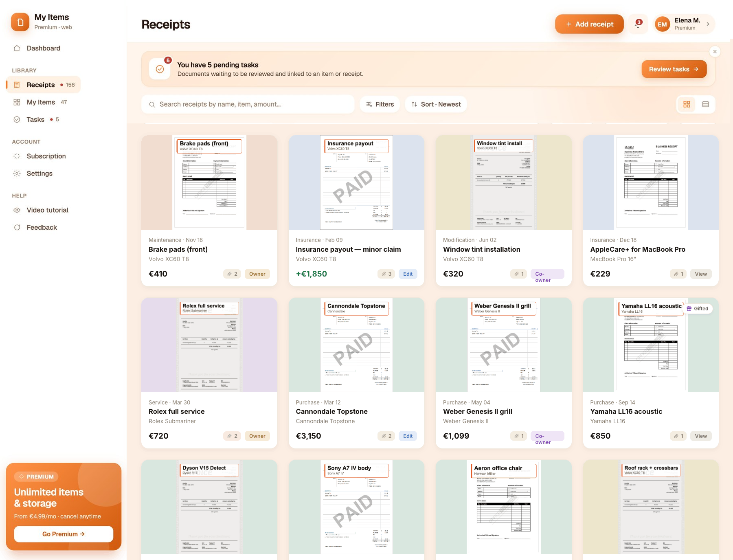
Task: Open Dyson V15 Detect receipt thumbnail
Action: (209, 507)
